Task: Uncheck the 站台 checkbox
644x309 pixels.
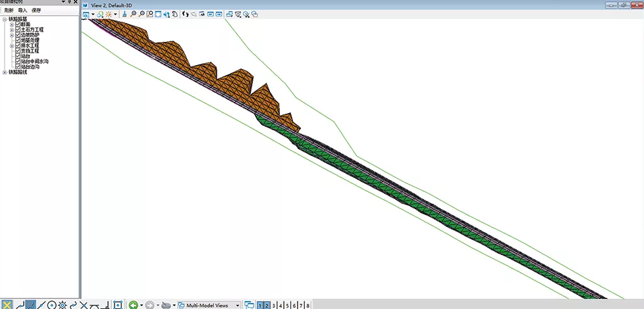Action: (x=18, y=56)
